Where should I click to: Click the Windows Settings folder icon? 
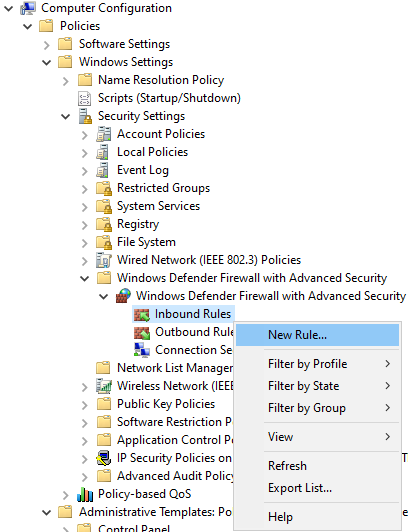coord(65,62)
